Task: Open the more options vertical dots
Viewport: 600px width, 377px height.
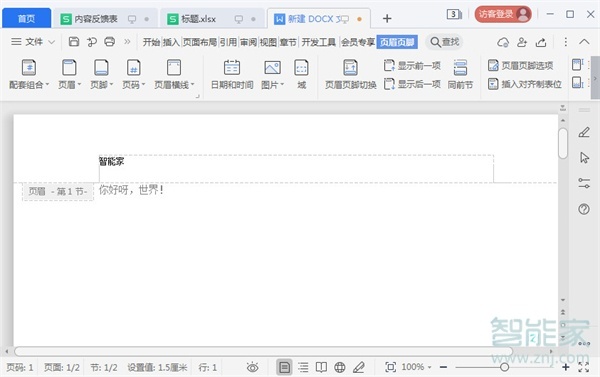Action: [x=566, y=42]
